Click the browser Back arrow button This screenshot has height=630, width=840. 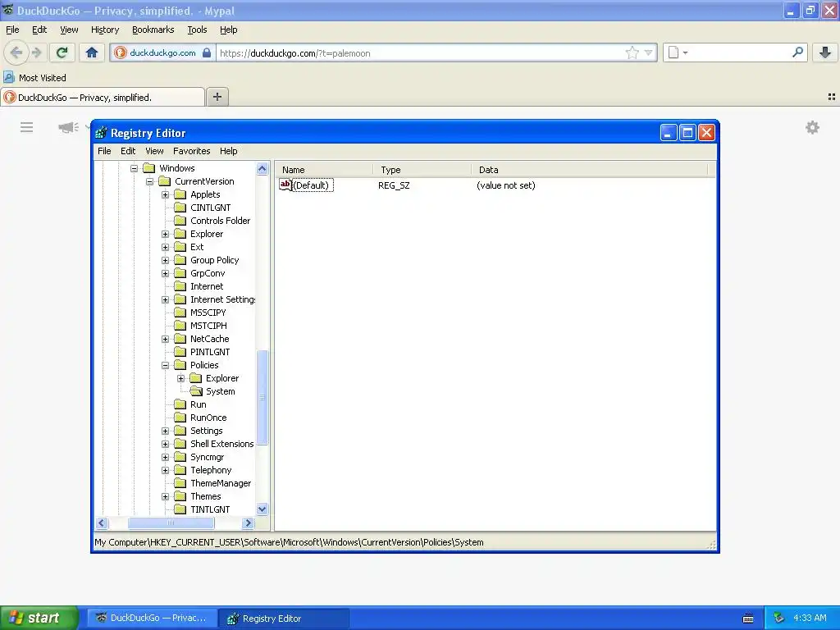16,52
